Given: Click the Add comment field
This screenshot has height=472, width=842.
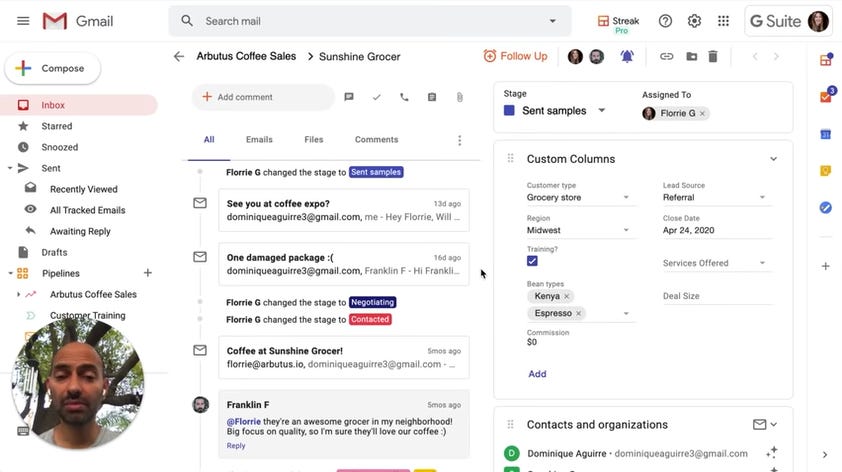Looking at the screenshot, I should [263, 97].
